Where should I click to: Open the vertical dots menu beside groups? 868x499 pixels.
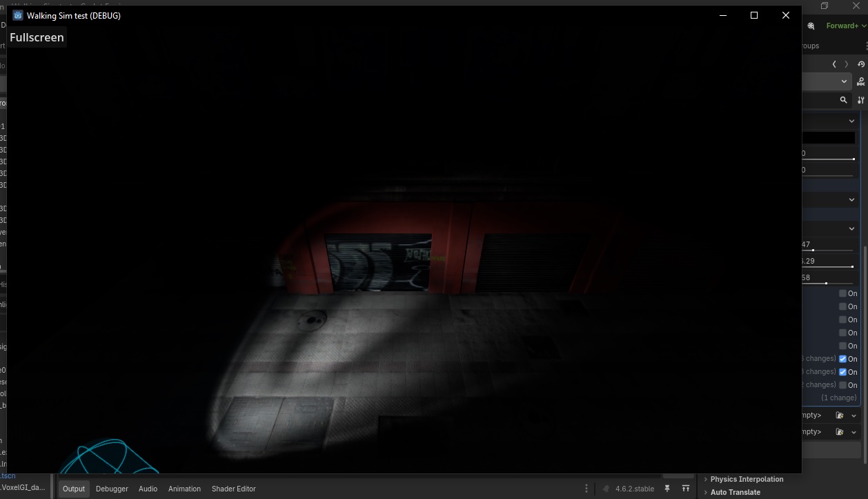click(x=866, y=46)
